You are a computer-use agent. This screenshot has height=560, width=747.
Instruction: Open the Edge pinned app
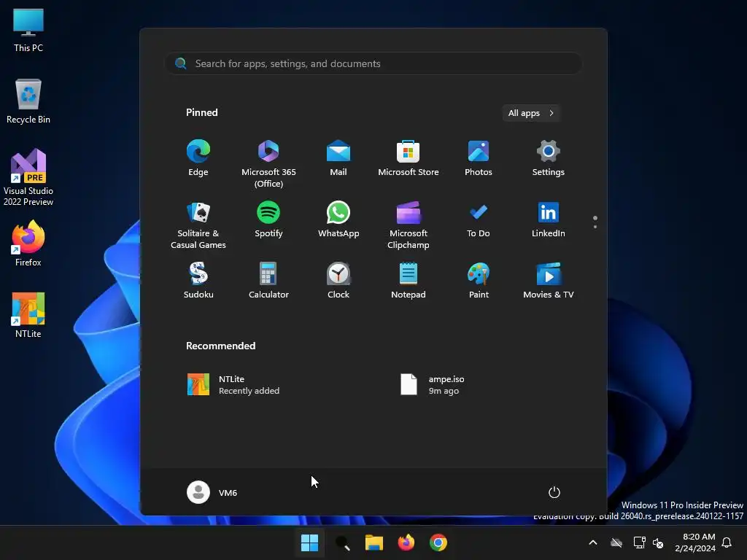tap(198, 158)
